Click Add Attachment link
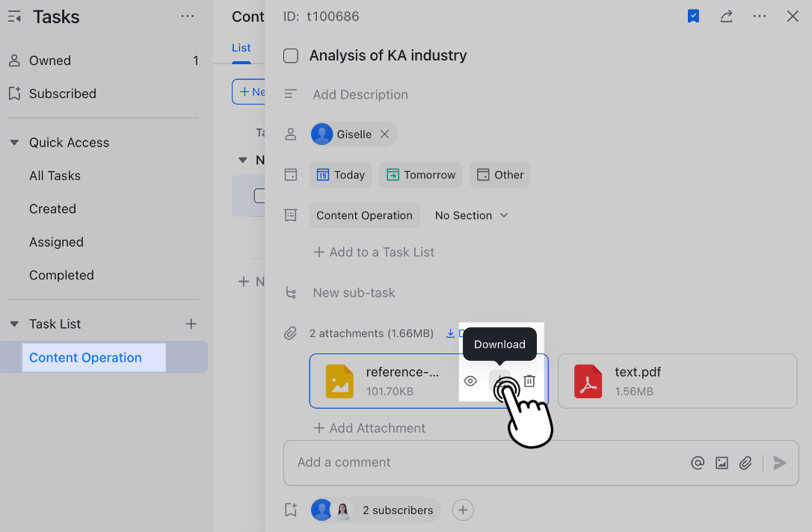This screenshot has width=812, height=532. [369, 428]
